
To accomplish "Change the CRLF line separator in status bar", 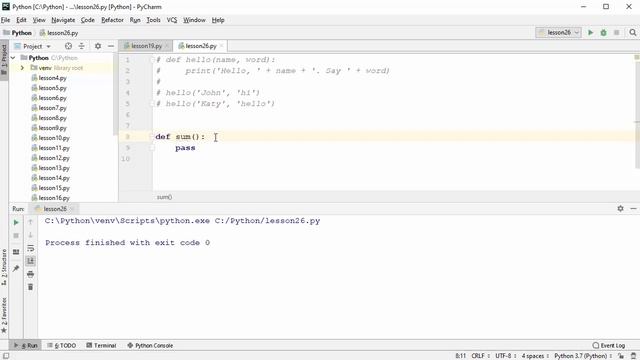I will pyautogui.click(x=480, y=356).
